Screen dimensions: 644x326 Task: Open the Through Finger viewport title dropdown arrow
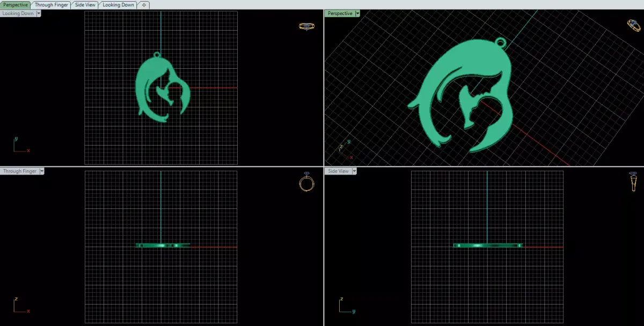42,171
